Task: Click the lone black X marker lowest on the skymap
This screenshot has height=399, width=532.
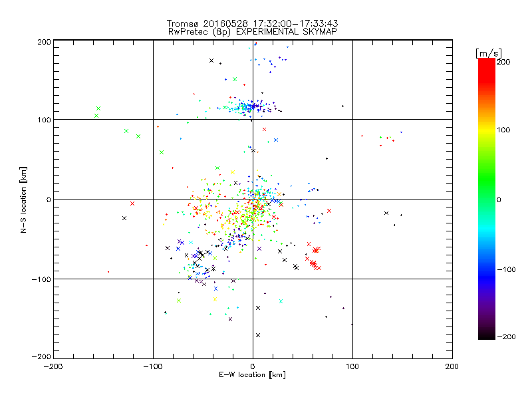Action: (x=258, y=335)
